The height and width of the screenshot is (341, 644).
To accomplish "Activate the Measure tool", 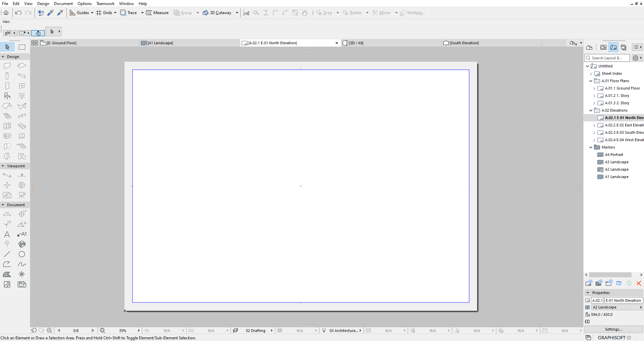I will pyautogui.click(x=157, y=13).
